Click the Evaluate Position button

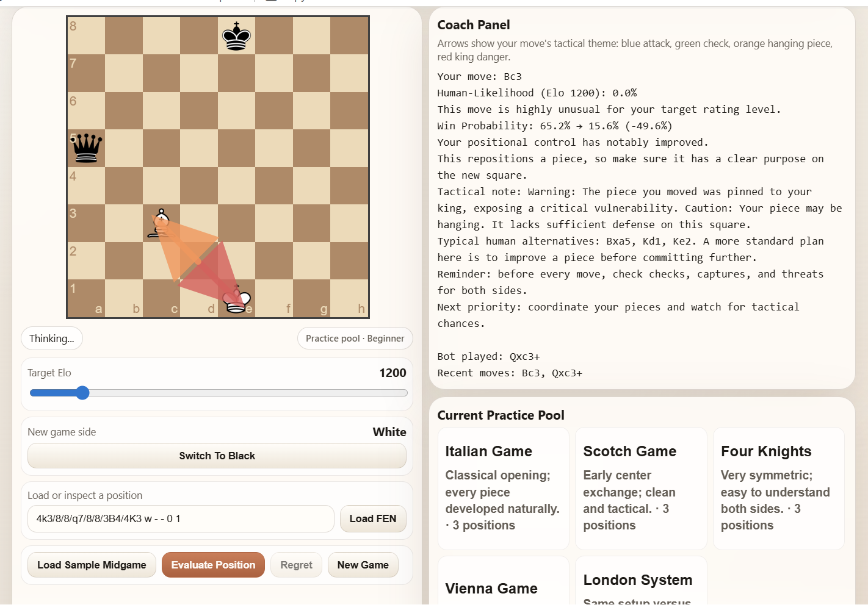(x=213, y=565)
